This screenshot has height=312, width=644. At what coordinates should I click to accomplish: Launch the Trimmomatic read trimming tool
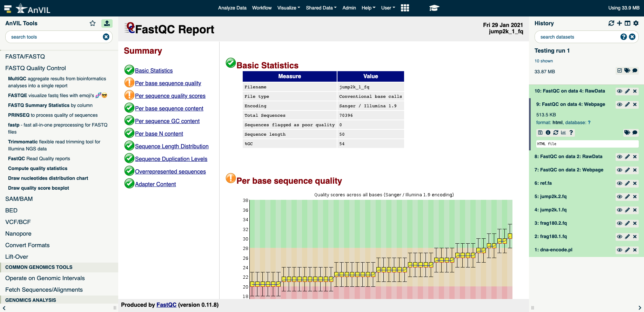point(54,145)
